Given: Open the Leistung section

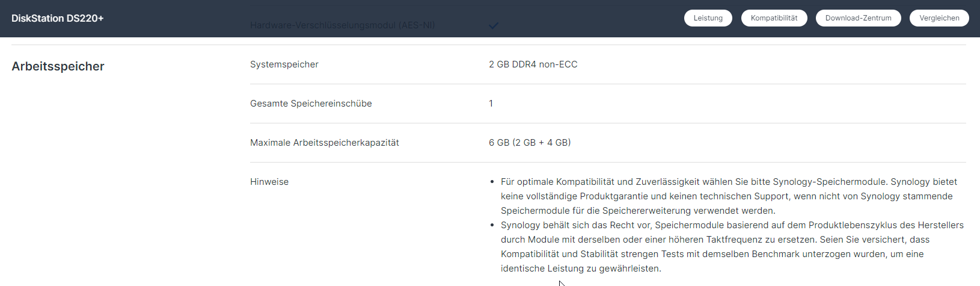Looking at the screenshot, I should tap(708, 18).
